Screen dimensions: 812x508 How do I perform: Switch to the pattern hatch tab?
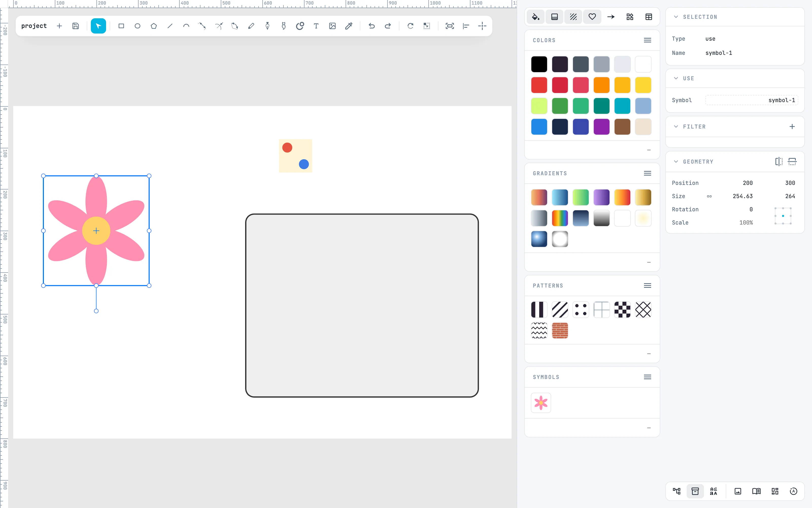click(x=573, y=17)
